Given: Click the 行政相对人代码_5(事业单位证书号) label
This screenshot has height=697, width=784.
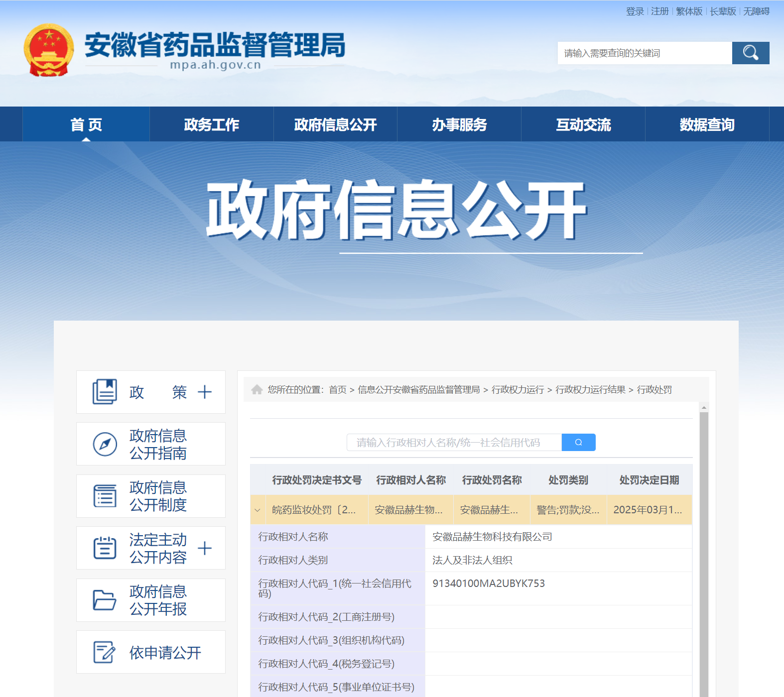Looking at the screenshot, I should tap(336, 687).
